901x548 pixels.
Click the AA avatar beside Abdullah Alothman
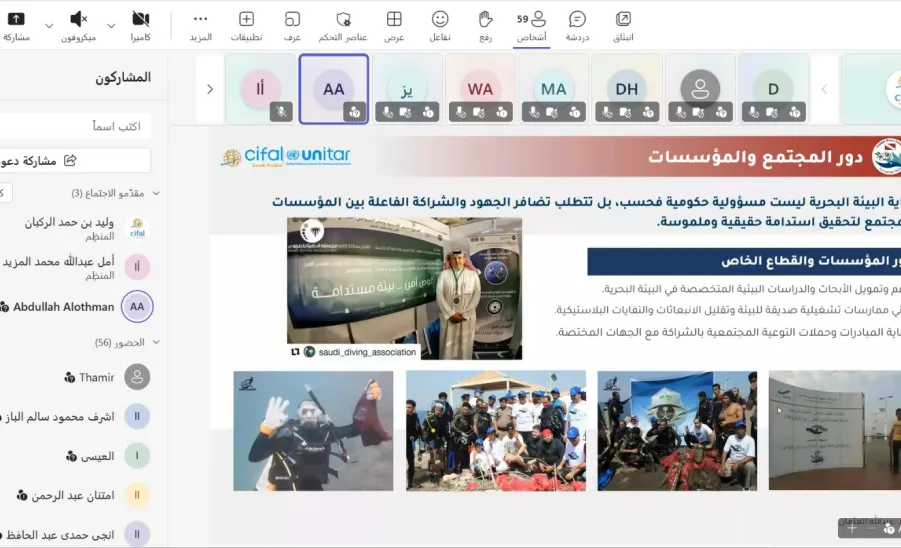[x=137, y=307]
